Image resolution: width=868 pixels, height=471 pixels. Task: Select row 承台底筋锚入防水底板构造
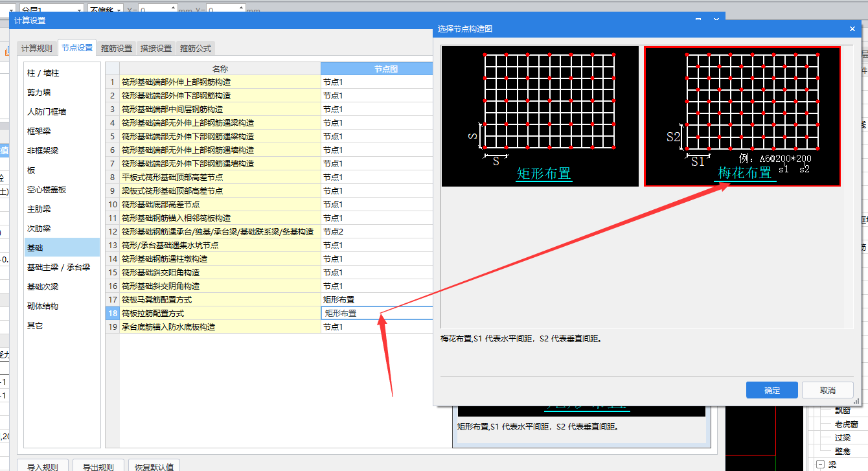tap(220, 327)
